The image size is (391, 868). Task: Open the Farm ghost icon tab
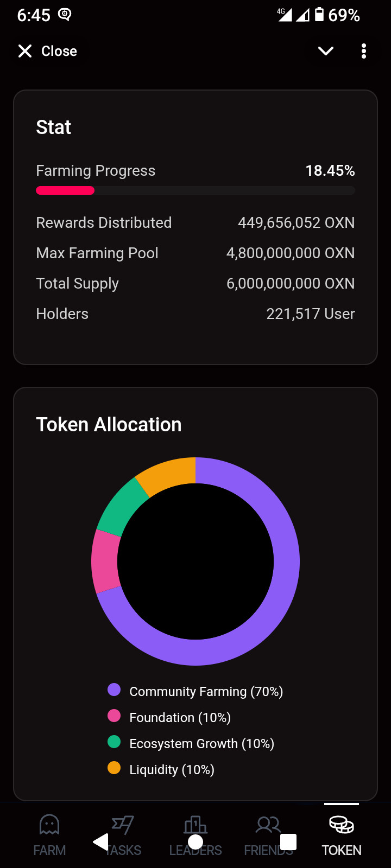[x=49, y=825]
